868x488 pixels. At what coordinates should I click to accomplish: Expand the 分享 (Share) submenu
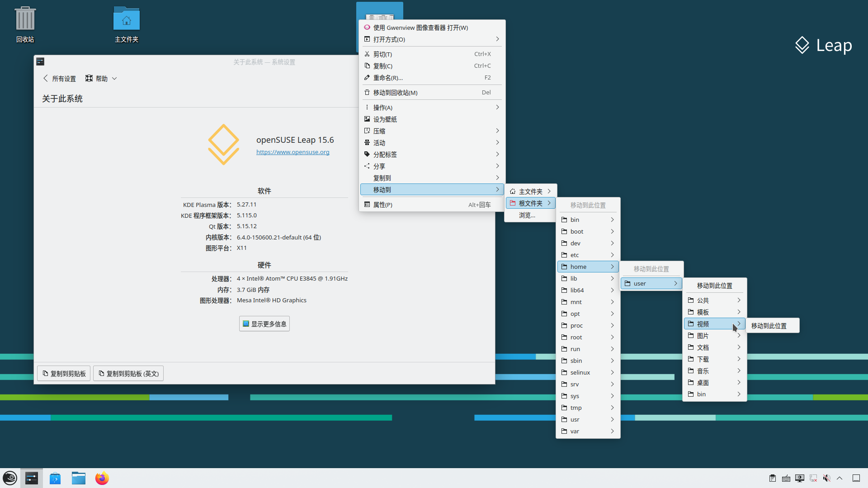coord(432,166)
